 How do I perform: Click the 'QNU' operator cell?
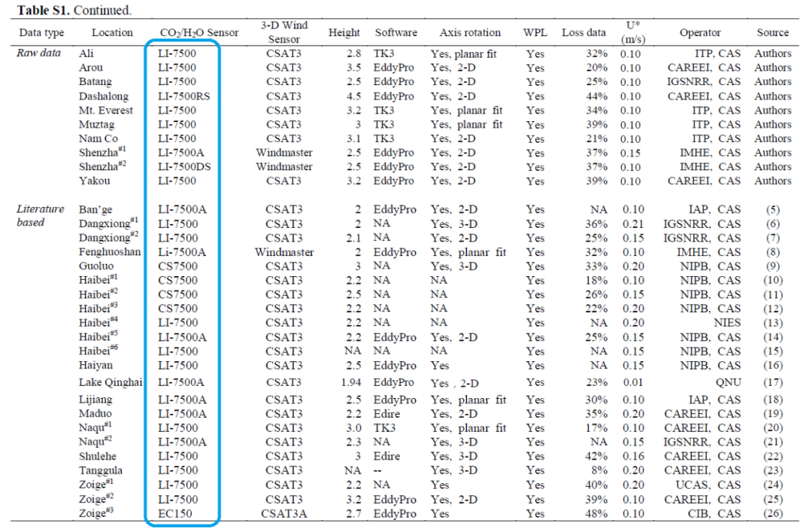point(728,382)
